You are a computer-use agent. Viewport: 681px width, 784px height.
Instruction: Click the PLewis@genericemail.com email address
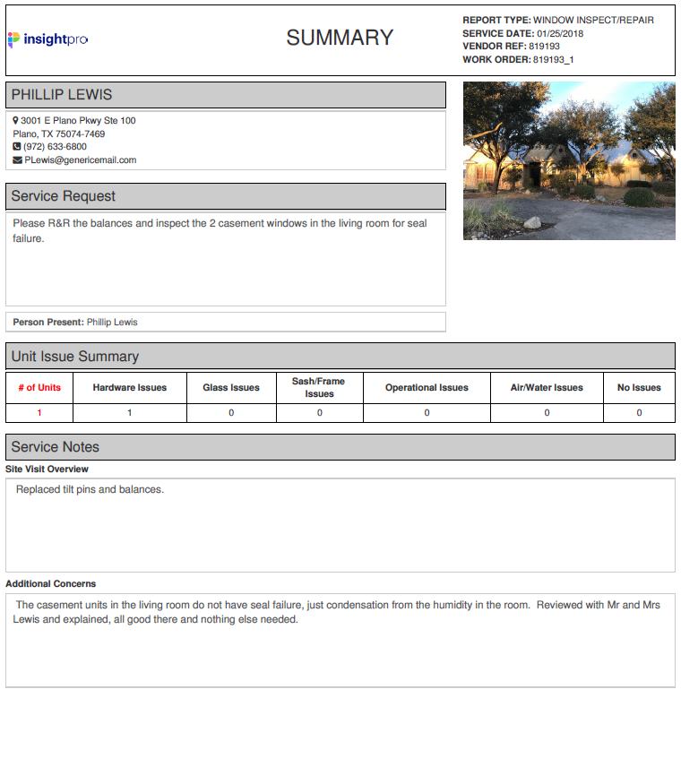80,160
